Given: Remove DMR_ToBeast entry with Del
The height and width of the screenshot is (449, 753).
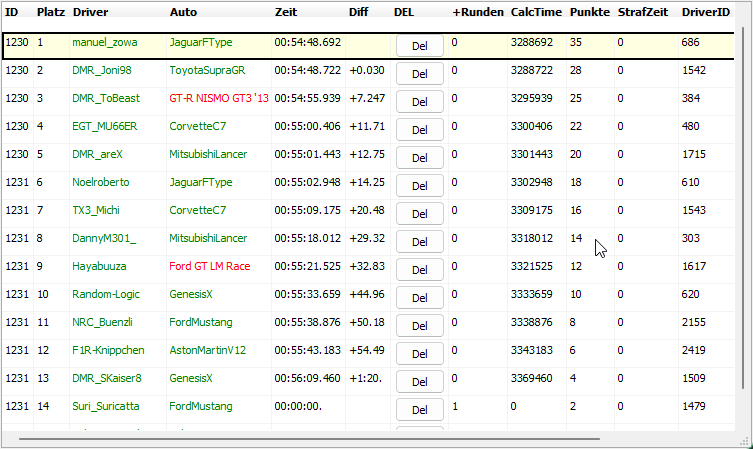Looking at the screenshot, I should tap(420, 101).
